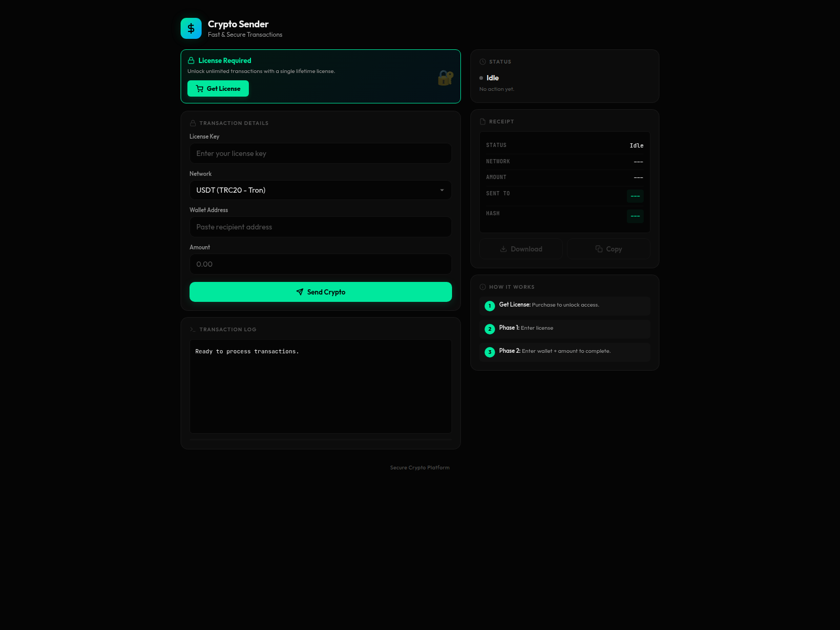Screen dimensions: 840x630
Task: Click the transaction log text area
Action: 320,386
